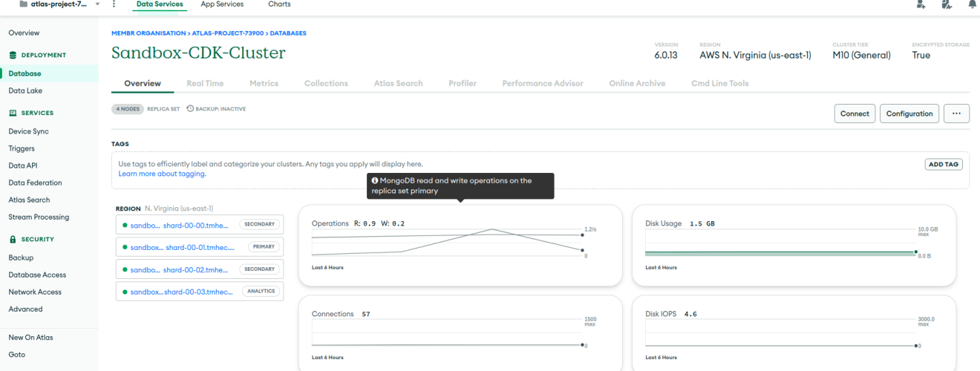The image size is (980, 371).
Task: Open the cluster ellipsis menu
Action: (956, 114)
